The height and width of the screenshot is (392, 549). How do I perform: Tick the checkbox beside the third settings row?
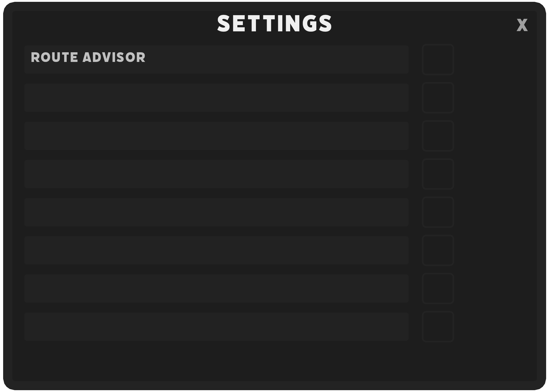438,136
